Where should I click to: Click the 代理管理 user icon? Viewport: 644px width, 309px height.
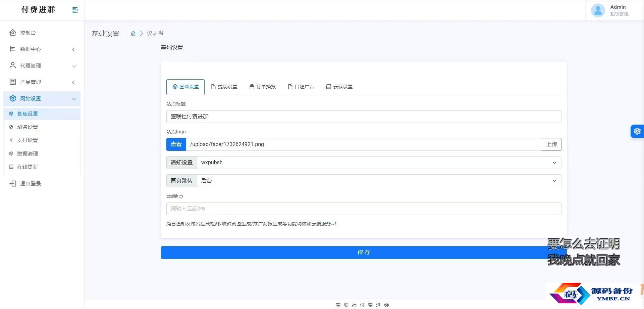click(x=13, y=65)
